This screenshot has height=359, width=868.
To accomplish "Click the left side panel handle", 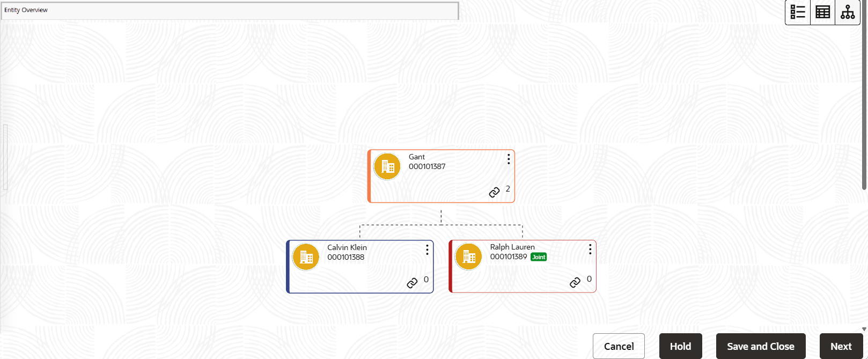I will click(5, 157).
